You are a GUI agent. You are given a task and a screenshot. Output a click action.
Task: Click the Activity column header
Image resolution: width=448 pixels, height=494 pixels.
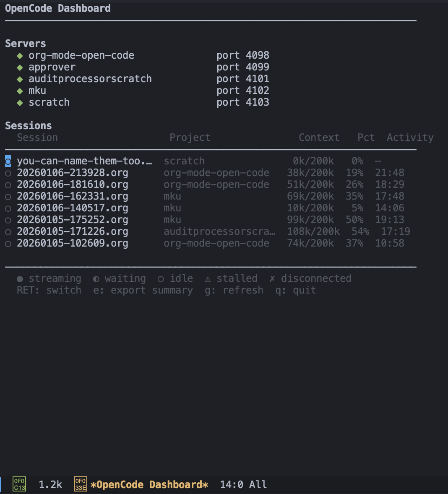click(x=410, y=138)
